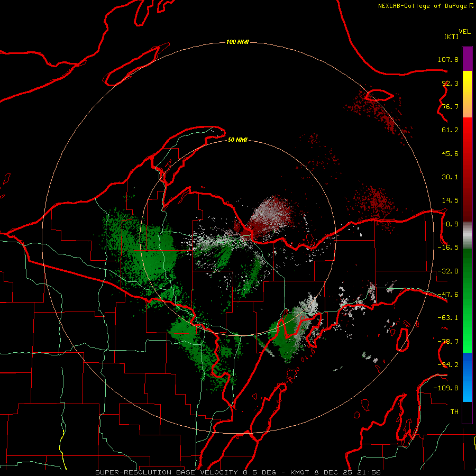Click the 100 NMI range ring label
476x476 pixels.
click(237, 42)
